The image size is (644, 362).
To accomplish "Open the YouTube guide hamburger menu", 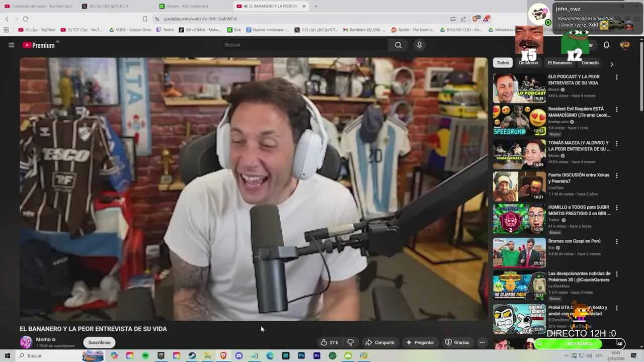I will tap(11, 45).
